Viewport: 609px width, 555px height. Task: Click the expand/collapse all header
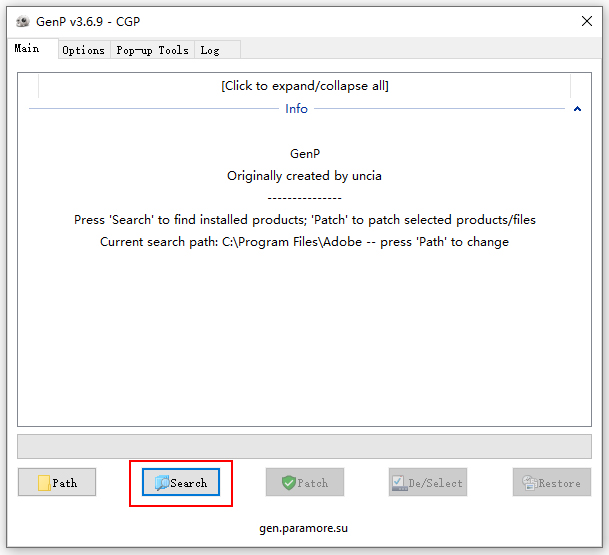pos(304,85)
